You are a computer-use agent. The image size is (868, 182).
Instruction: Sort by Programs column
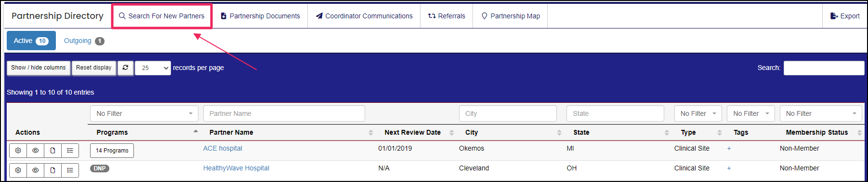(145, 132)
